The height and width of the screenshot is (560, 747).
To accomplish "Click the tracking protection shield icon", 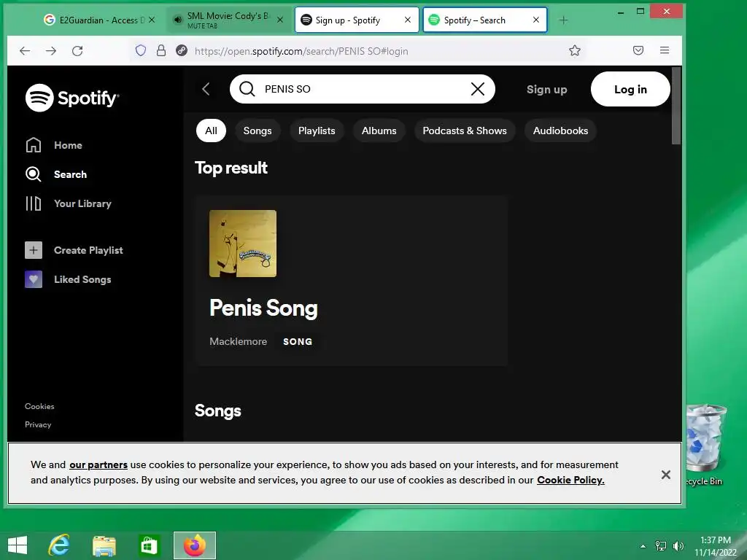I will (141, 50).
